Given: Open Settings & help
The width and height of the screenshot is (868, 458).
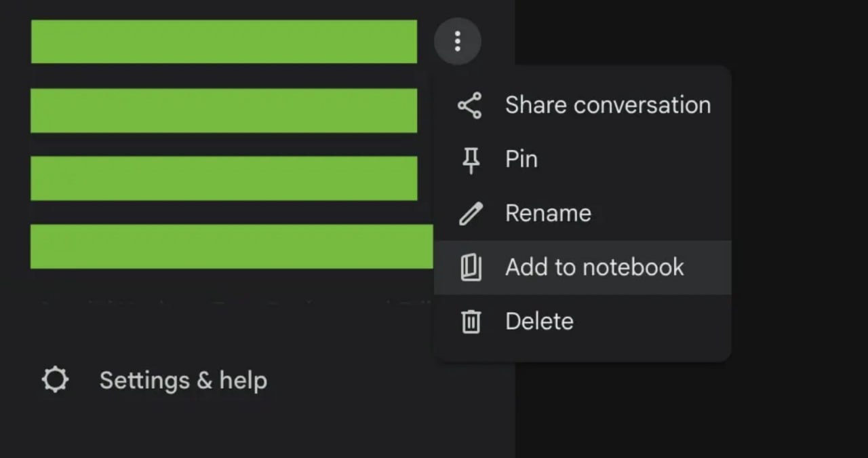Looking at the screenshot, I should point(183,381).
